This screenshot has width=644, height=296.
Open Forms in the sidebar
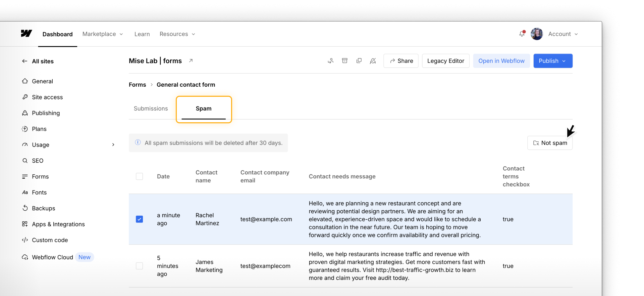pyautogui.click(x=35, y=176)
